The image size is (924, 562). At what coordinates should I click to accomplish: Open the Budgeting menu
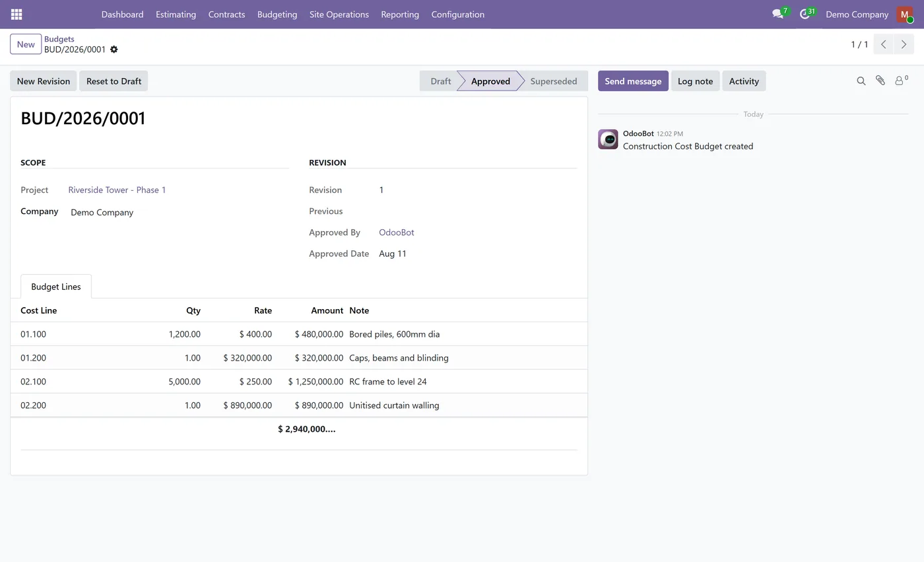(277, 15)
